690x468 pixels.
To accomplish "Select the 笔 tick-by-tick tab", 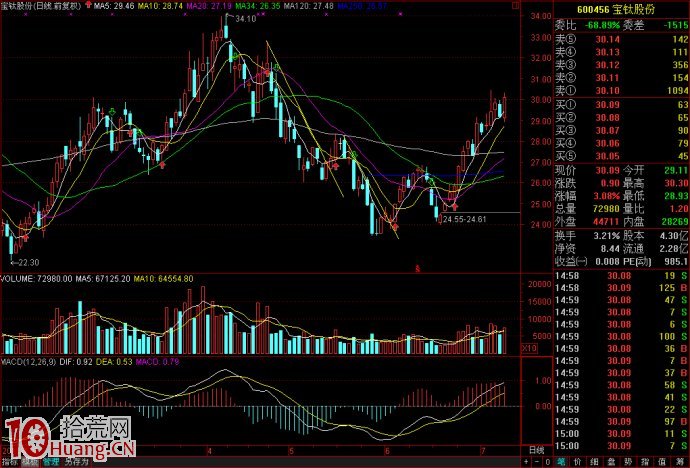I will (x=561, y=462).
